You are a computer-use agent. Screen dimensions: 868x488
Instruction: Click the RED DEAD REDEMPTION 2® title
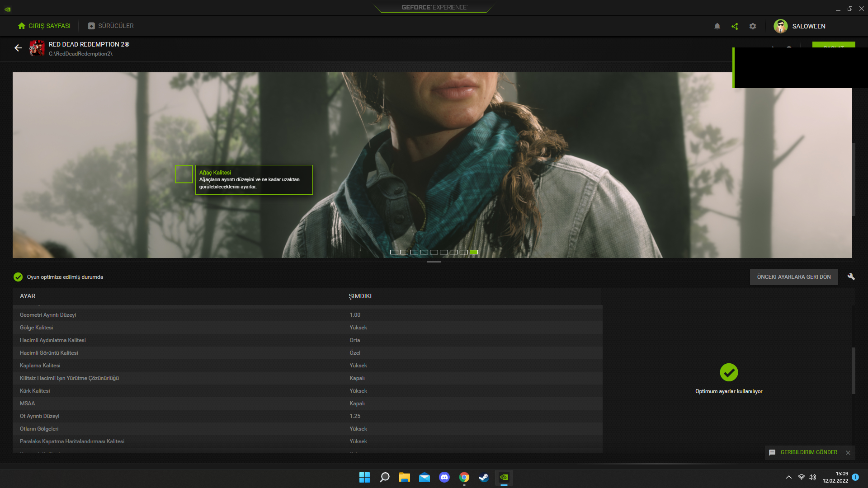tap(89, 44)
